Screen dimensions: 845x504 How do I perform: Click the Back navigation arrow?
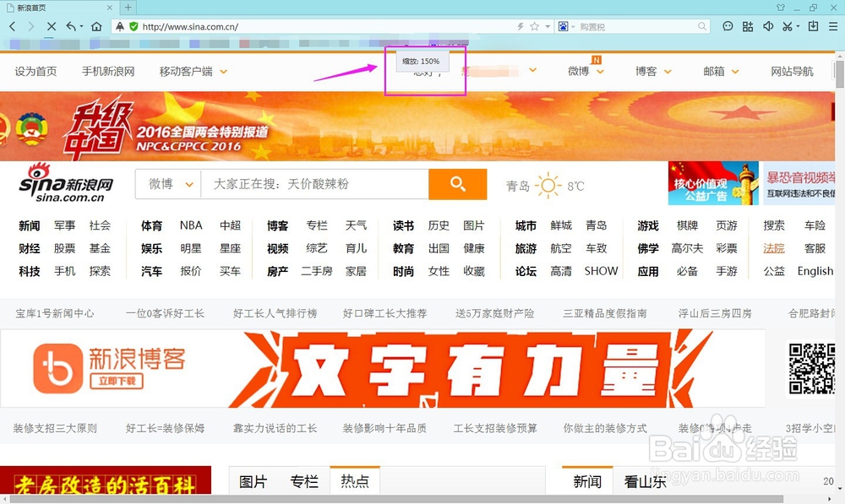click(x=12, y=26)
